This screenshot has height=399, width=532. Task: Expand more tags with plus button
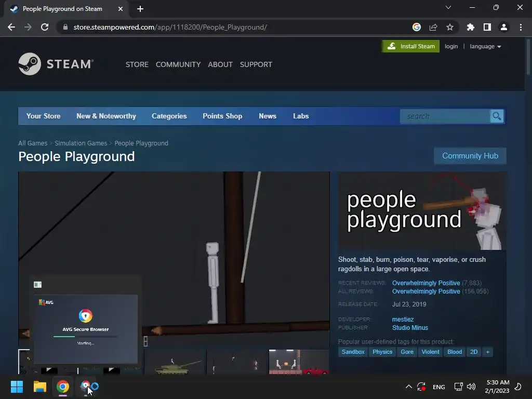[487, 352]
